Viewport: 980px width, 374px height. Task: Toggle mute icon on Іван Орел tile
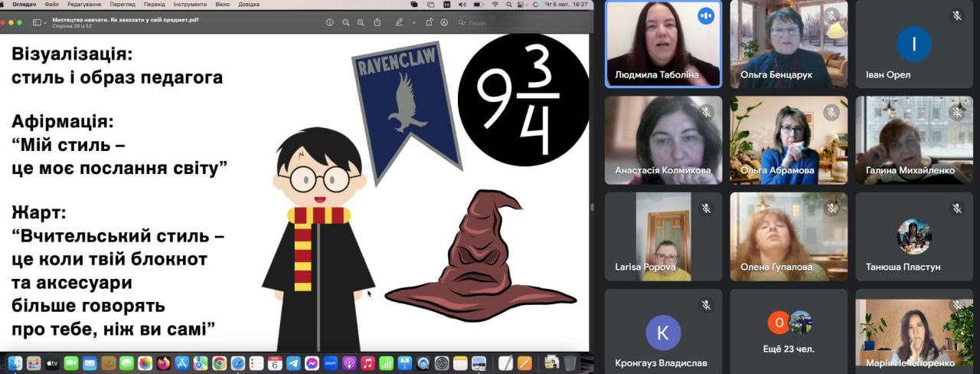tap(956, 15)
